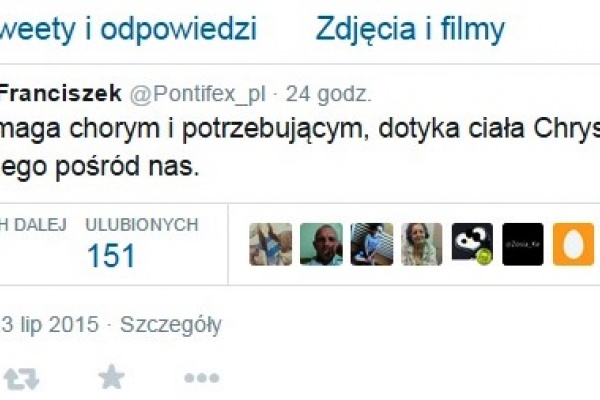Open the Zdjęcia i filmy tab
The height and width of the screenshot is (400, 600).
click(410, 29)
